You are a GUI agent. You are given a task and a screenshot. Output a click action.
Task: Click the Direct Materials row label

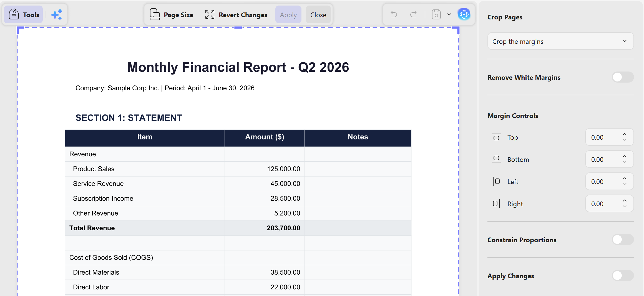click(x=96, y=272)
